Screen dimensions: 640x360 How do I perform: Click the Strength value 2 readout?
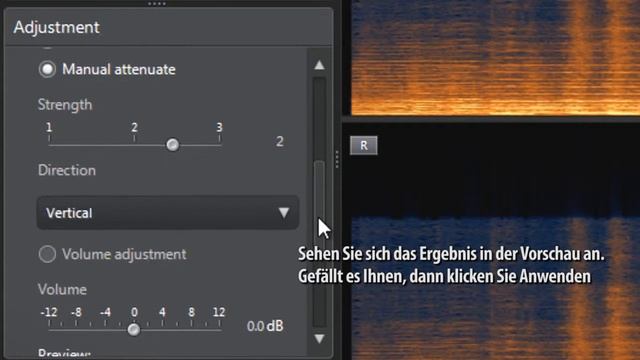(280, 142)
